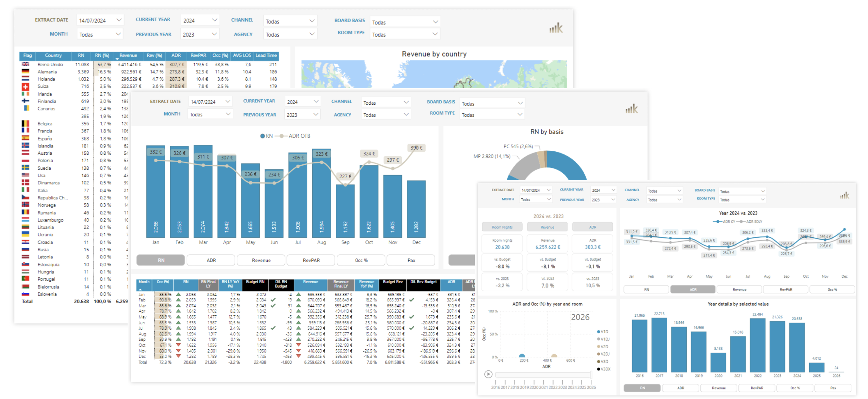868x399 pixels.
Task: Open Room Type dropdown in middle monthly dashboard
Action: (x=492, y=115)
